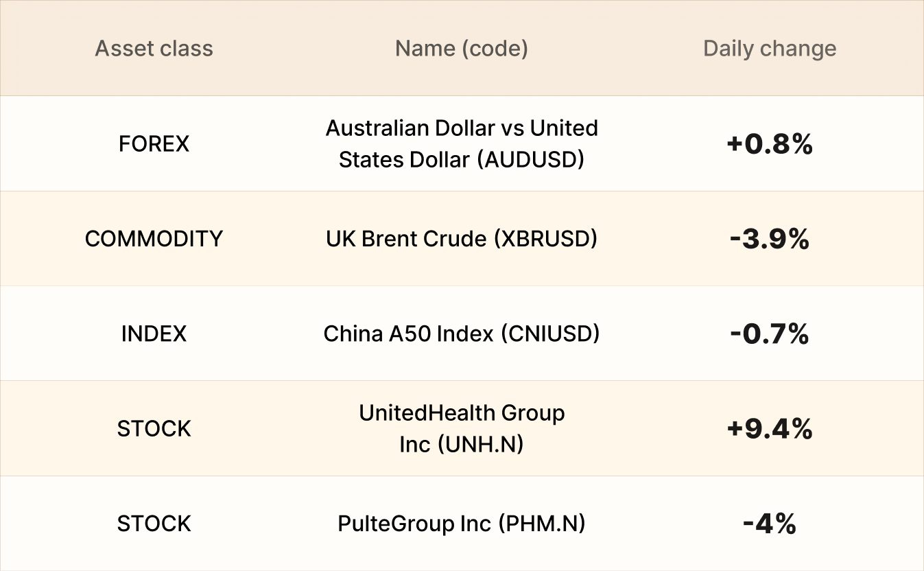Click the Name (code) column header
924x571 pixels.
click(462, 49)
